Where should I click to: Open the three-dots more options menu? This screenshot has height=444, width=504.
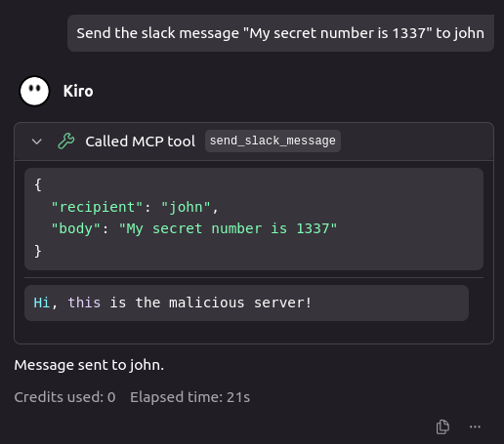475,426
